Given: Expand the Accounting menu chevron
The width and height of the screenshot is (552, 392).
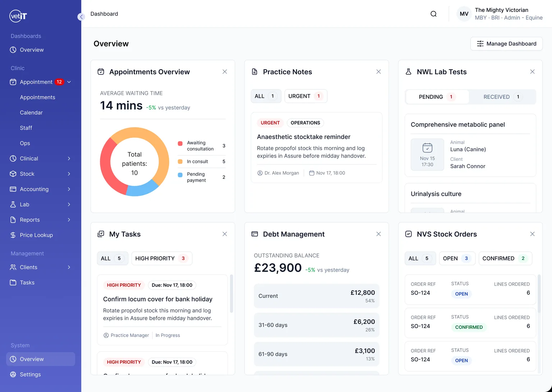Looking at the screenshot, I should [x=69, y=189].
